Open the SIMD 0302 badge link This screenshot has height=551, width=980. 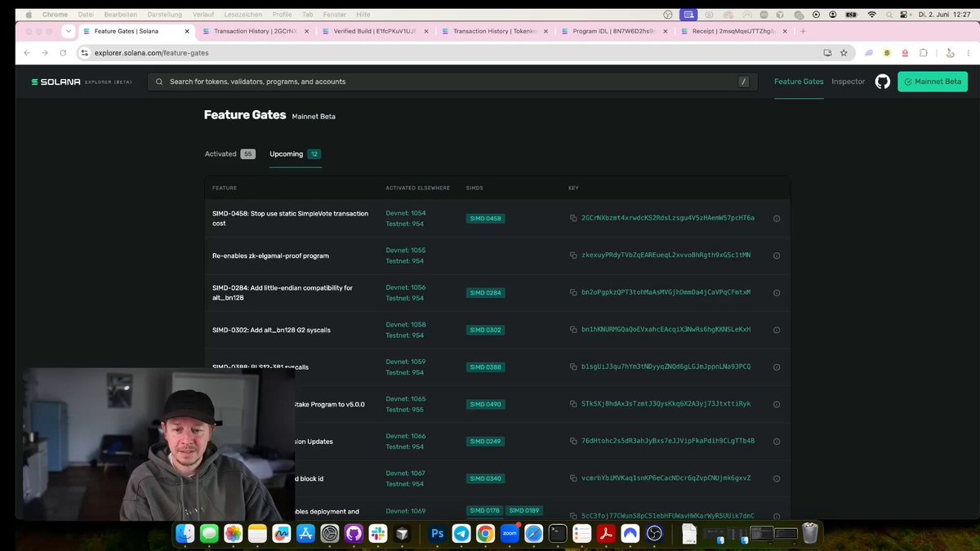point(486,330)
